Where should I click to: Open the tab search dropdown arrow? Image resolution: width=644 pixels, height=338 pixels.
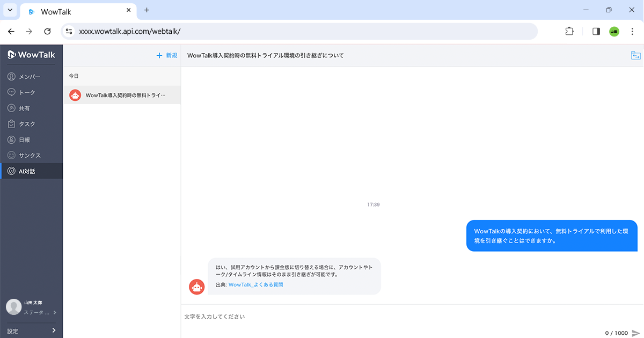point(10,10)
